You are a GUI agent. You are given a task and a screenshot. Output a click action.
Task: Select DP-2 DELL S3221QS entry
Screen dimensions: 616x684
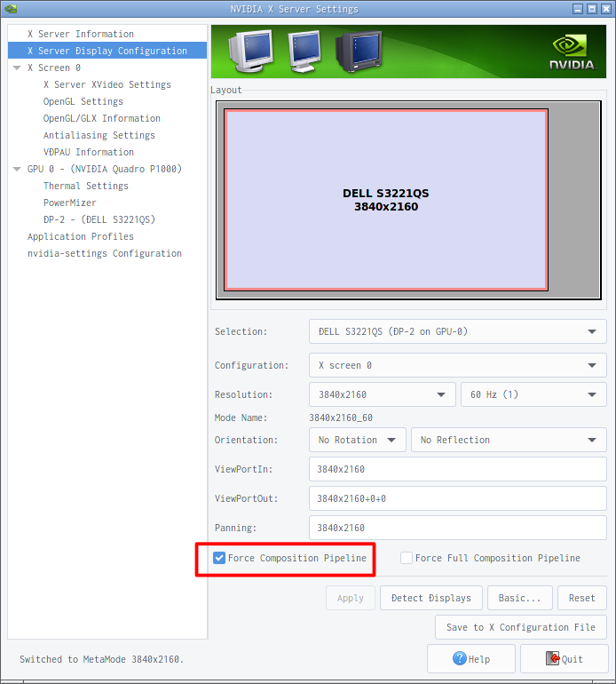point(99,220)
